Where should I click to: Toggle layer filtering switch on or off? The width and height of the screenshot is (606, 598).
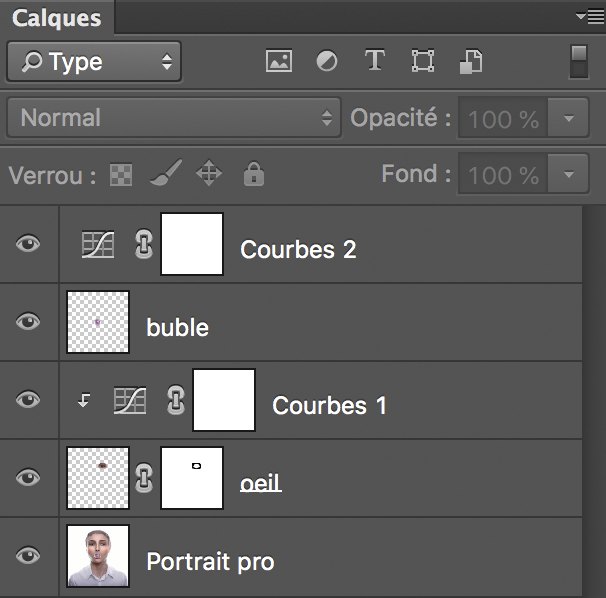(579, 62)
